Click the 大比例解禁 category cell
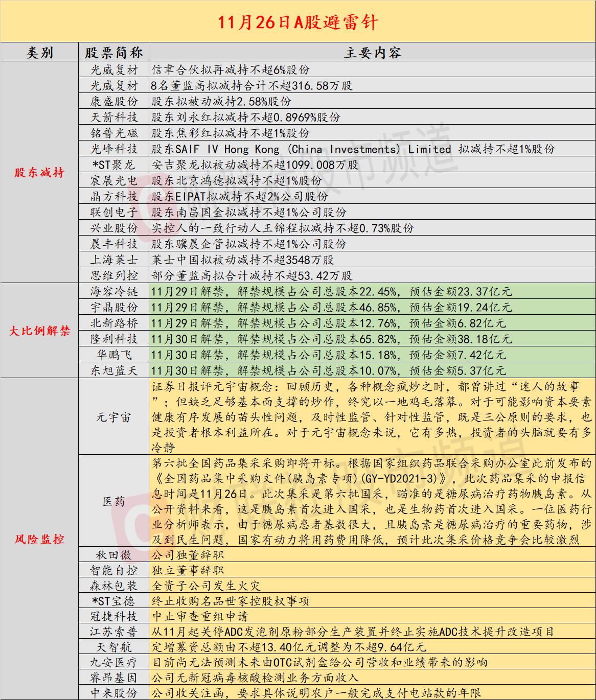Viewport: 596px width, 700px height. (39, 331)
